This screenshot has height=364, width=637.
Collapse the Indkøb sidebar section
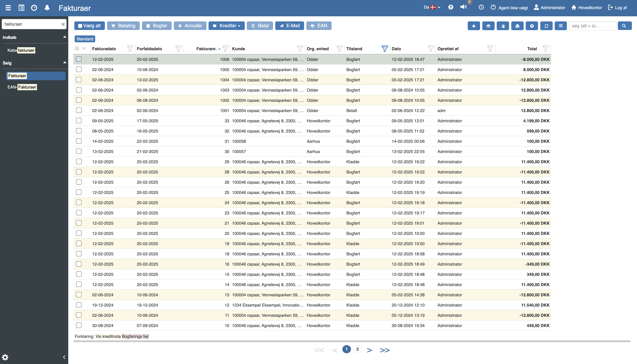click(64, 37)
